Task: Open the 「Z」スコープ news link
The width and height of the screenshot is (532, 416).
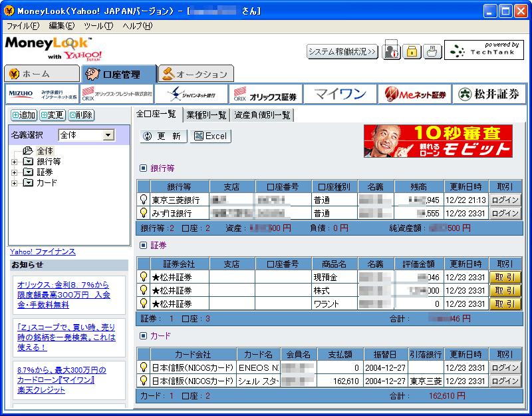Action: point(66,337)
